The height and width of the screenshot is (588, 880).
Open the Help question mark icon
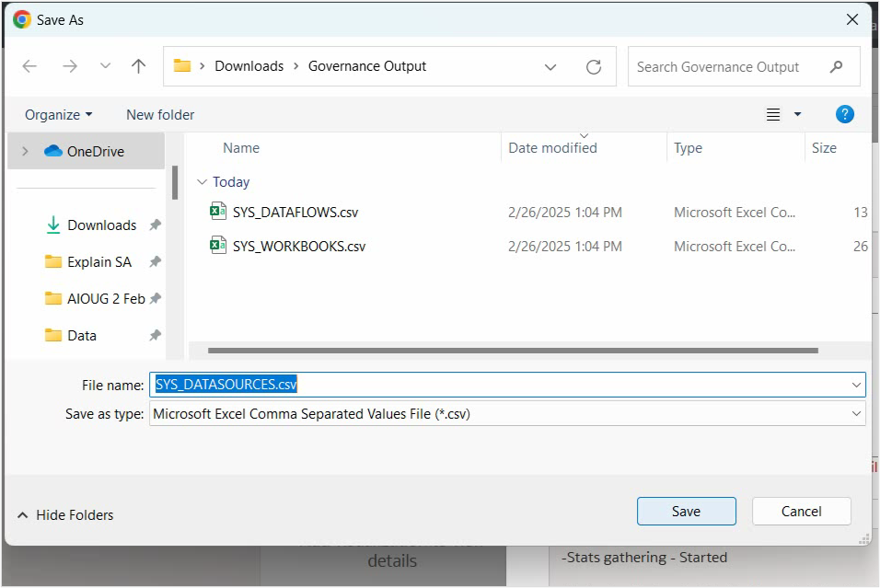(x=845, y=114)
